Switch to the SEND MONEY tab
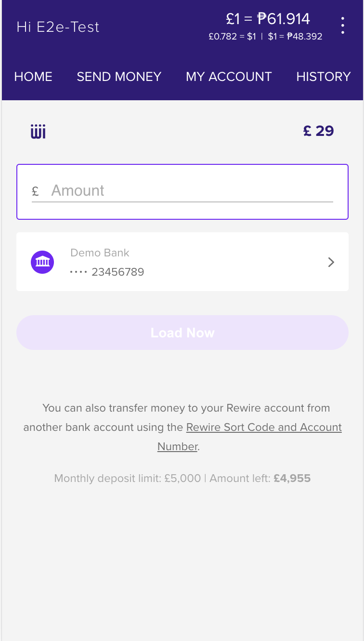This screenshot has width=364, height=641. (x=119, y=77)
